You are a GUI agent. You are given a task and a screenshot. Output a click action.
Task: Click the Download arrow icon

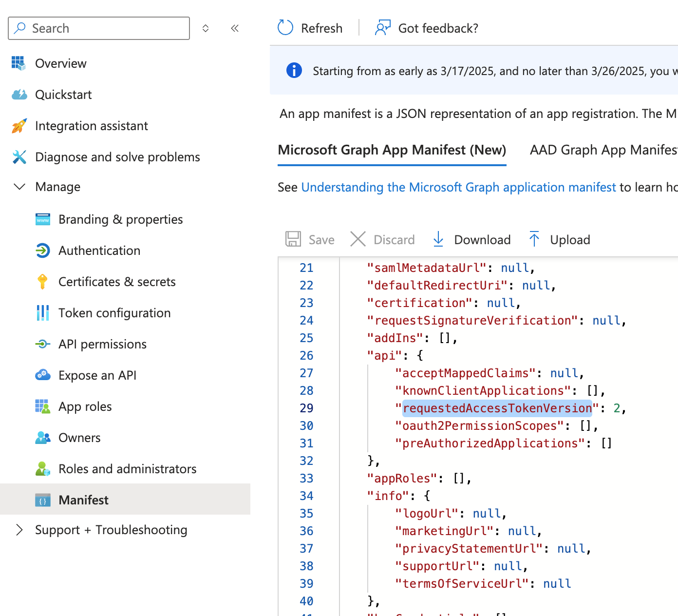[x=438, y=239]
